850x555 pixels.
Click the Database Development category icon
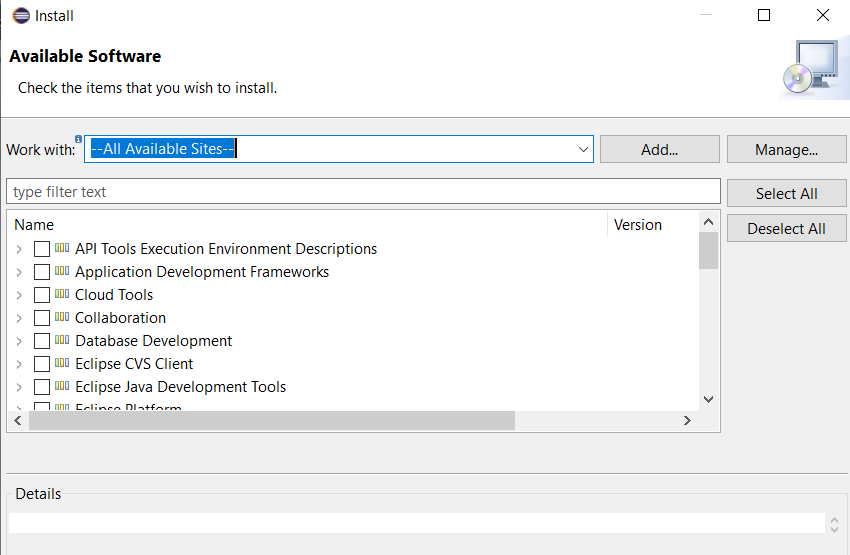click(x=62, y=340)
